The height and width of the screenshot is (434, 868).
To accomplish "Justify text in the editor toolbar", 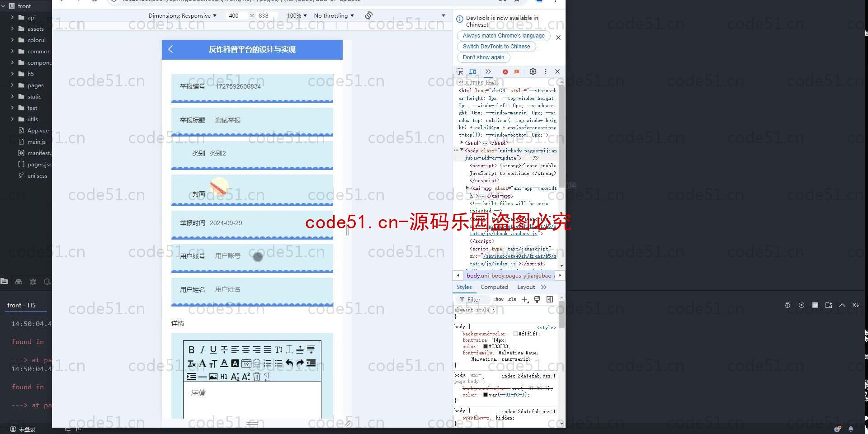I will (268, 349).
